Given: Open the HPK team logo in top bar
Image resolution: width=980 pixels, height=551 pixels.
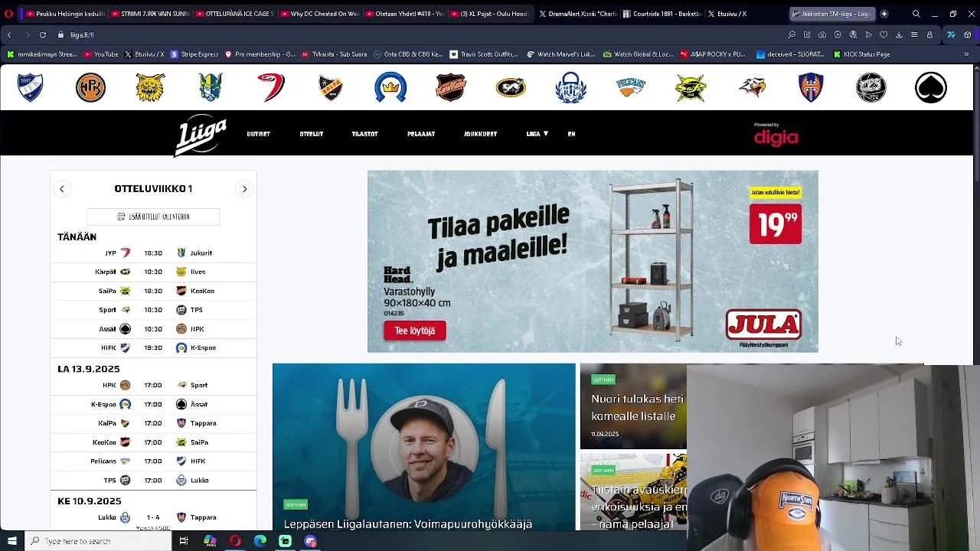Looking at the screenshot, I should pyautogui.click(x=90, y=87).
